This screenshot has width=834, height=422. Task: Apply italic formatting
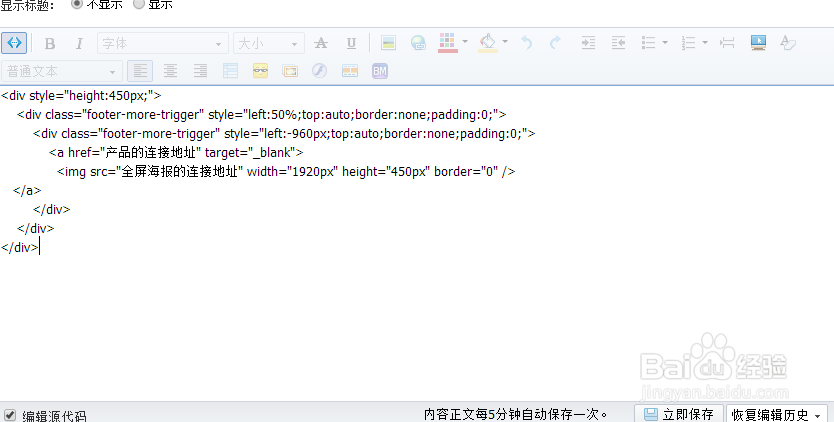click(79, 43)
